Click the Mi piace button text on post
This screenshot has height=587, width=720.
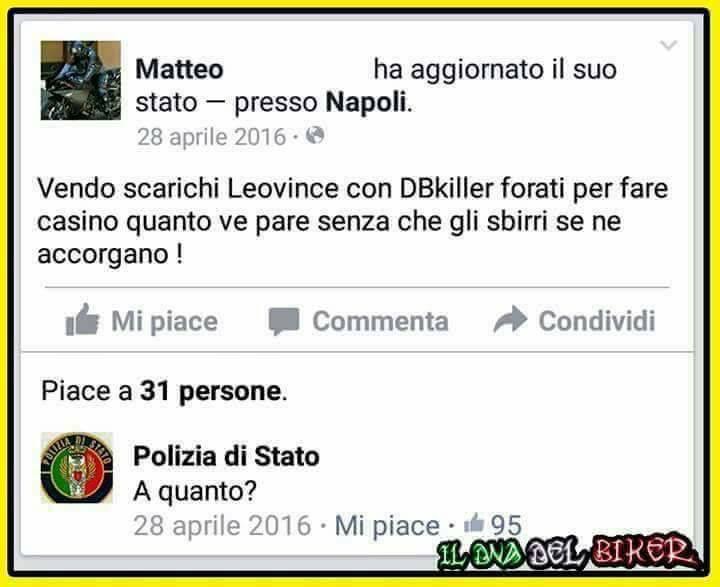[x=164, y=321]
